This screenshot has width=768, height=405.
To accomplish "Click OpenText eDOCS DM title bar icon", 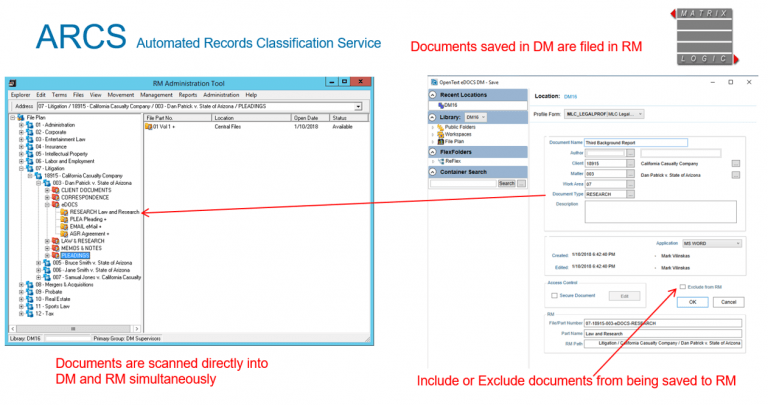I will [x=434, y=82].
